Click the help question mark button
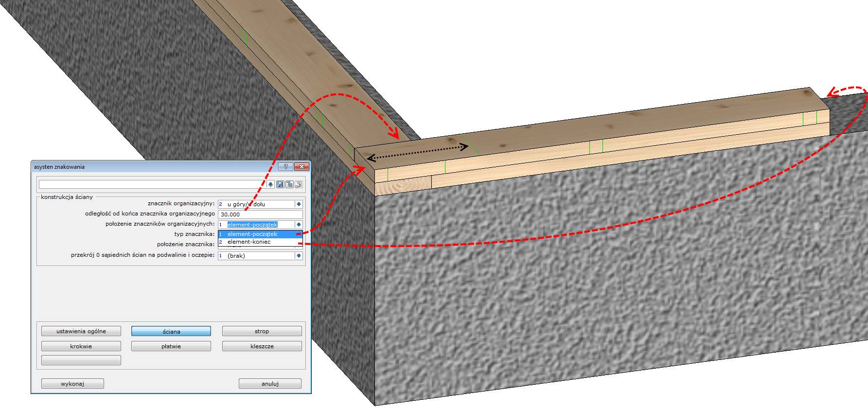 click(285, 167)
